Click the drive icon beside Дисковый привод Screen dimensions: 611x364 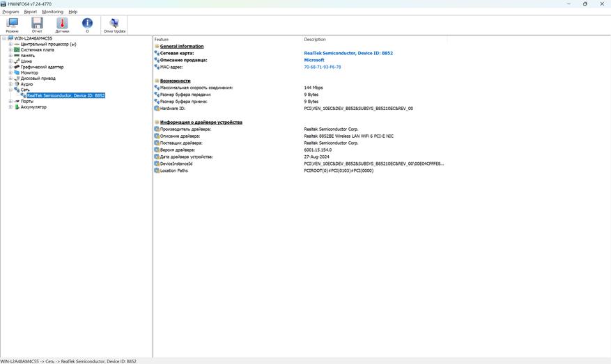click(17, 78)
